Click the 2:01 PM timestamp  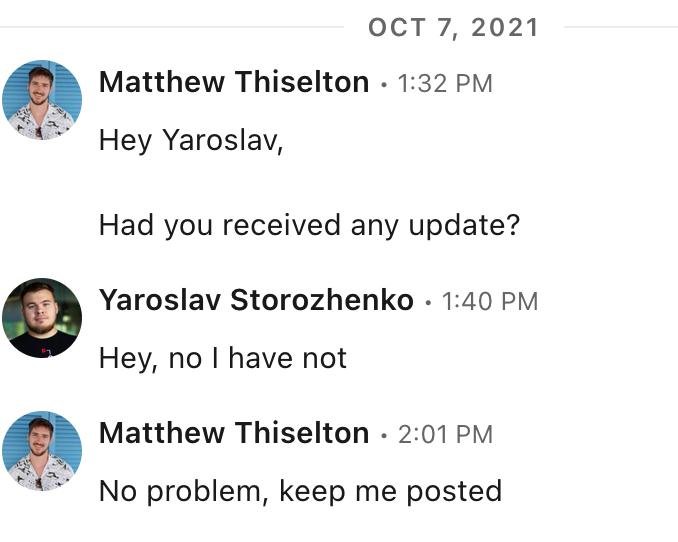coord(445,433)
